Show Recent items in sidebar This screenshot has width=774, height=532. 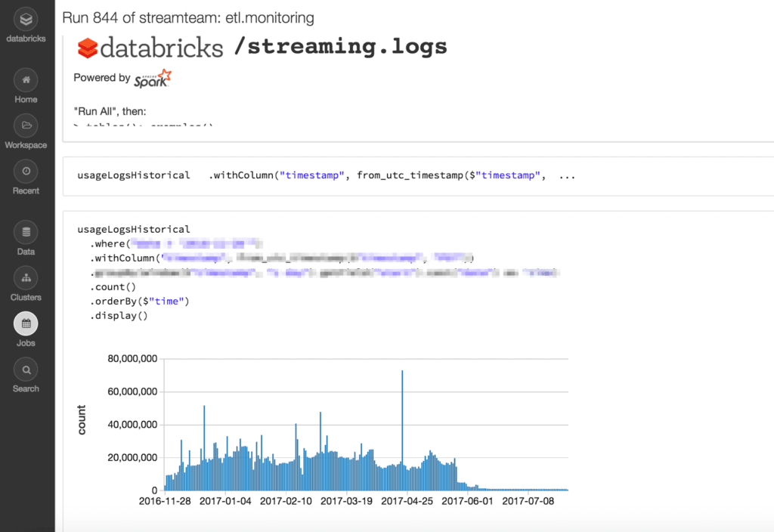[x=26, y=172]
